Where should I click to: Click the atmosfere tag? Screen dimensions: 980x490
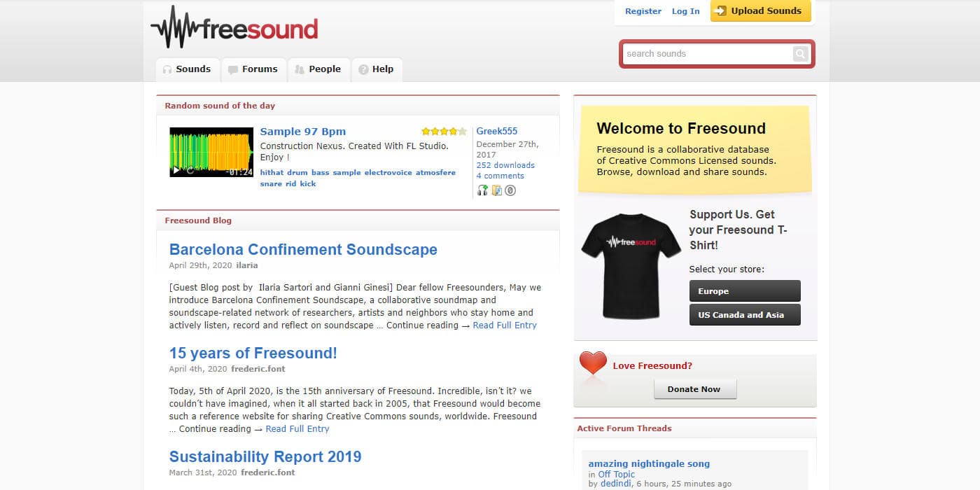point(435,172)
